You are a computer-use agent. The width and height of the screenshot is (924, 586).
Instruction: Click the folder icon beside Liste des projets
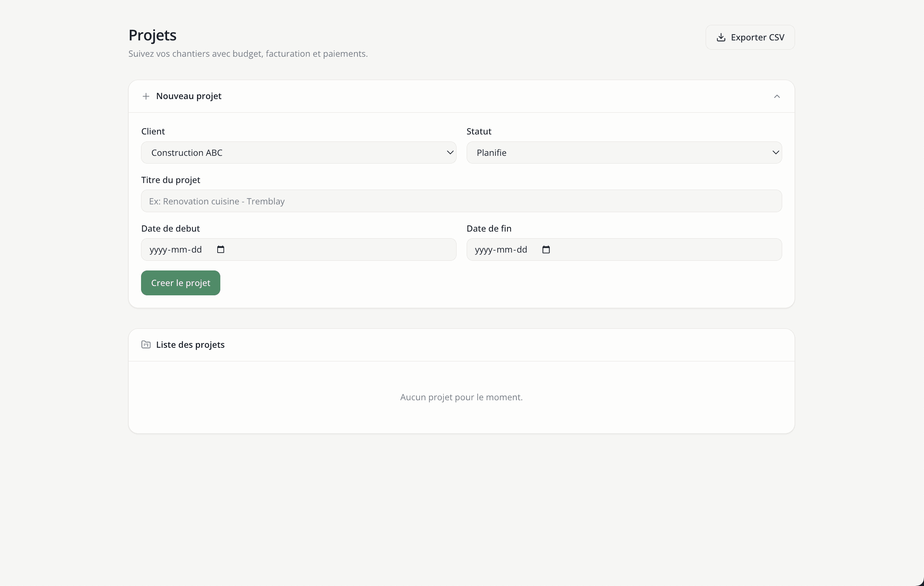pyautogui.click(x=146, y=345)
